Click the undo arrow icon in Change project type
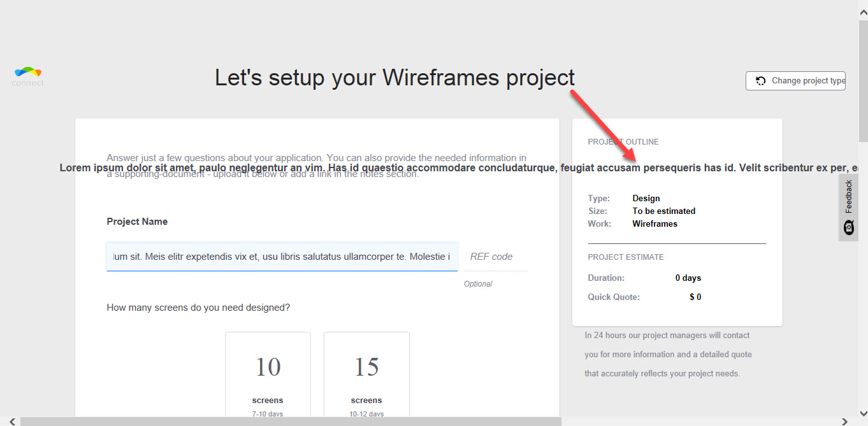Image resolution: width=868 pixels, height=426 pixels. pos(760,81)
